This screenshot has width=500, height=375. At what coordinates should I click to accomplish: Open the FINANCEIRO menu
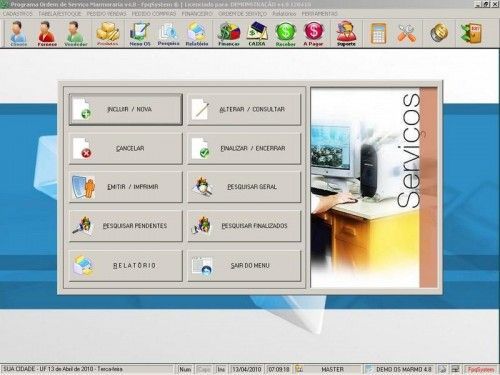(197, 14)
